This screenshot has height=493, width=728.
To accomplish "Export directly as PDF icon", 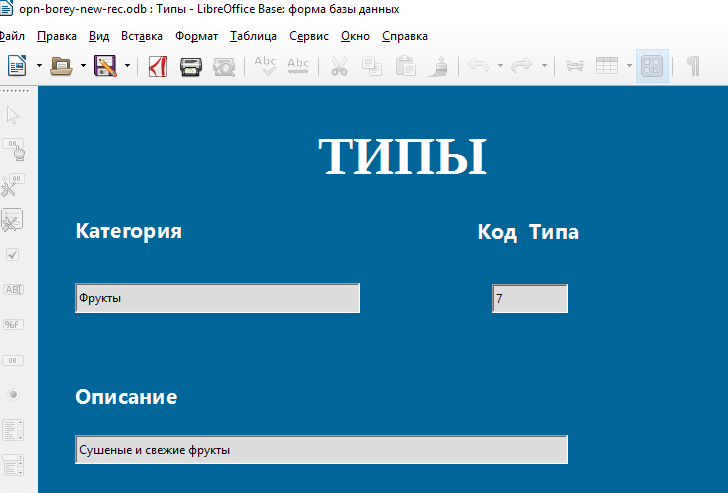I will 158,66.
